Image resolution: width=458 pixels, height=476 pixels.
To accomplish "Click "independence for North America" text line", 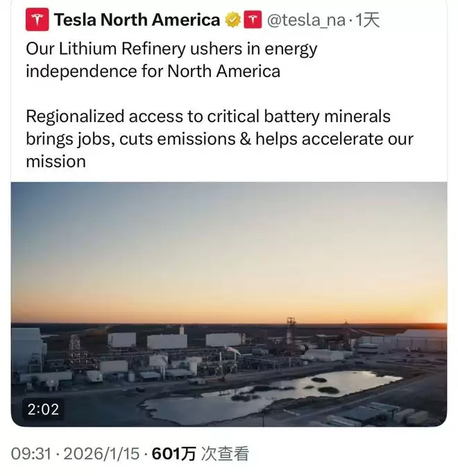I will (153, 71).
